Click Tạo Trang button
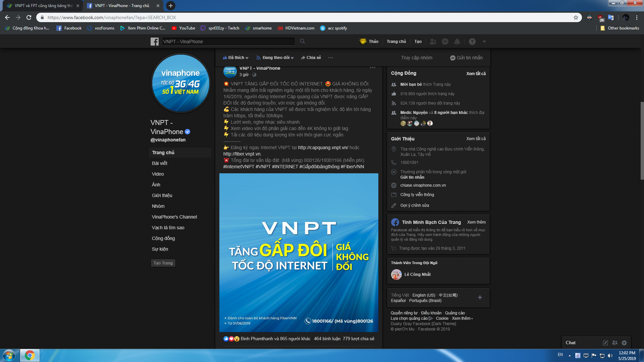The height and width of the screenshot is (362, 644). pos(163,263)
